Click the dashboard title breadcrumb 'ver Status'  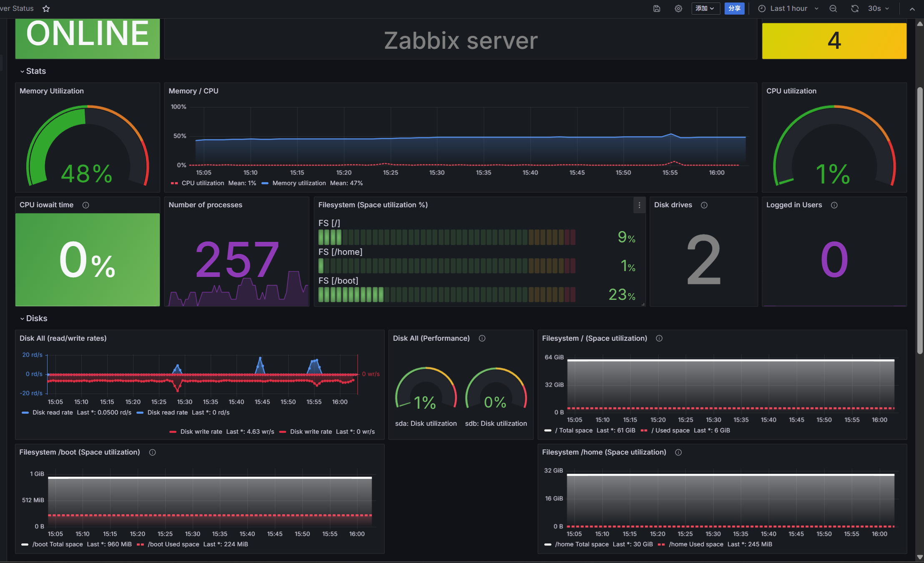pos(17,8)
